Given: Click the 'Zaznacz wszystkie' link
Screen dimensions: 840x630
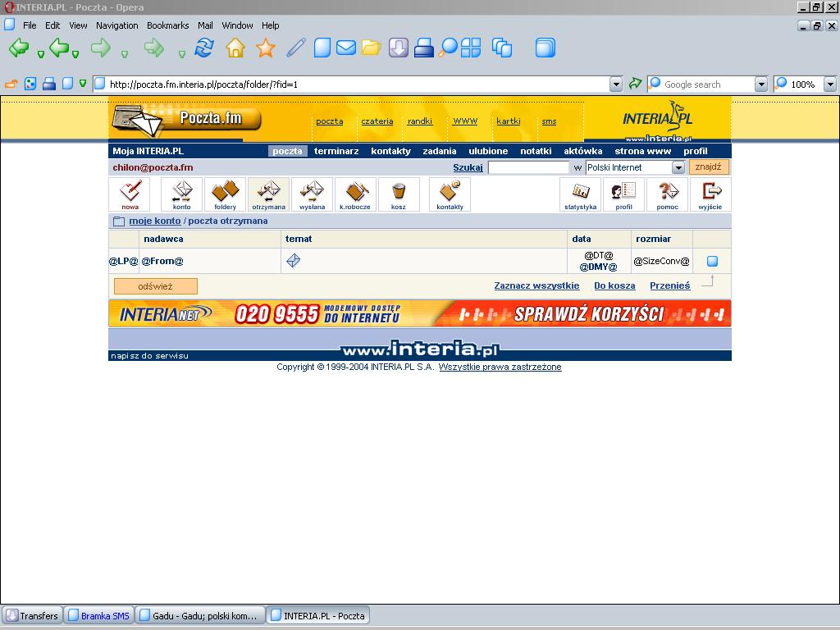Looking at the screenshot, I should click(536, 286).
